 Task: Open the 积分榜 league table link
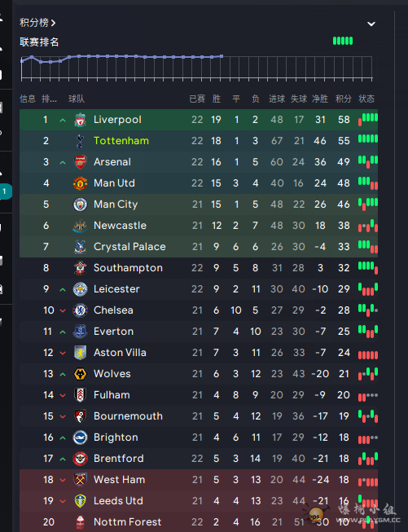[37, 22]
